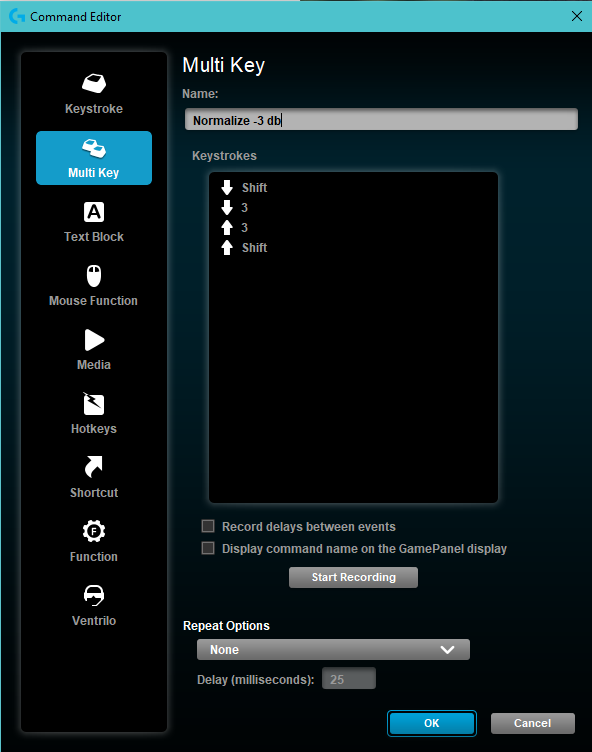Choose the Mouse Function icon
The width and height of the screenshot is (592, 752).
pos(94,276)
